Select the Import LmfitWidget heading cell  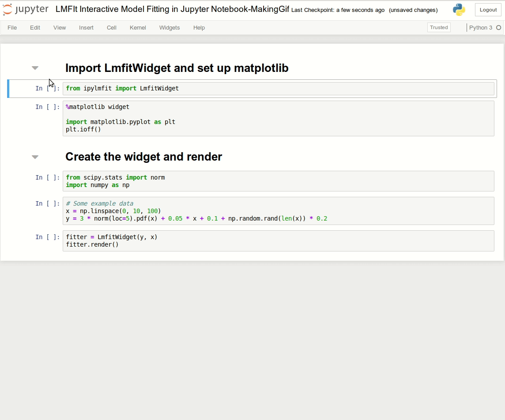coord(177,68)
